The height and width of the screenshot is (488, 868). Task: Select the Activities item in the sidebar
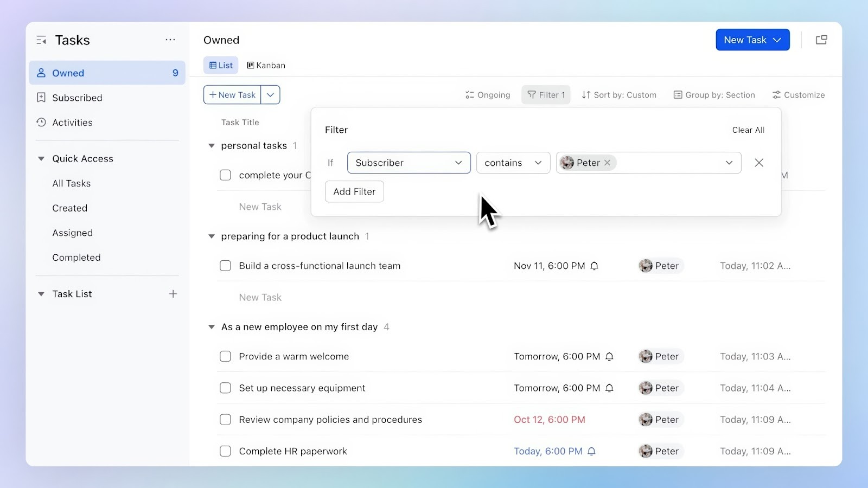(72, 122)
